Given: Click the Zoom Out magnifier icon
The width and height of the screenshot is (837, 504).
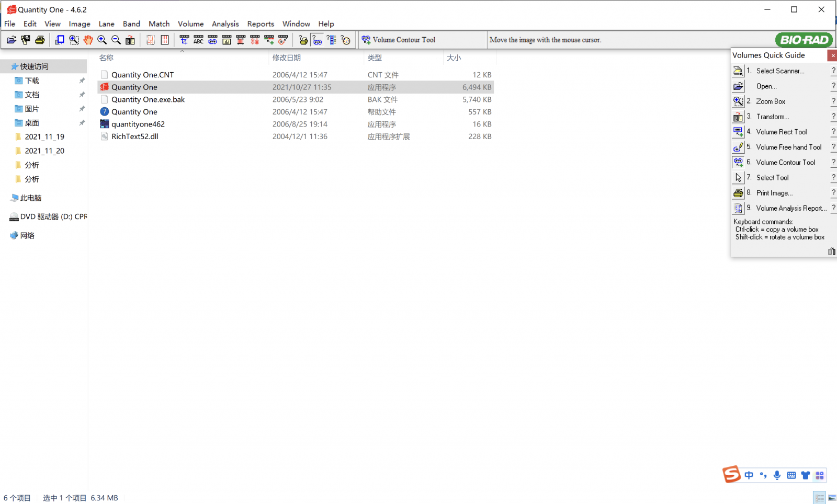Looking at the screenshot, I should click(116, 40).
